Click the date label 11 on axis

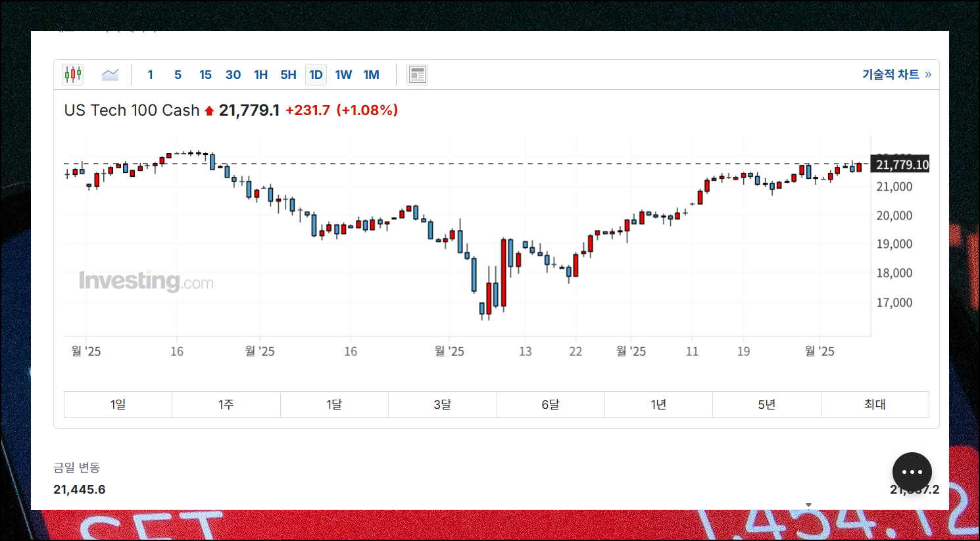point(692,352)
